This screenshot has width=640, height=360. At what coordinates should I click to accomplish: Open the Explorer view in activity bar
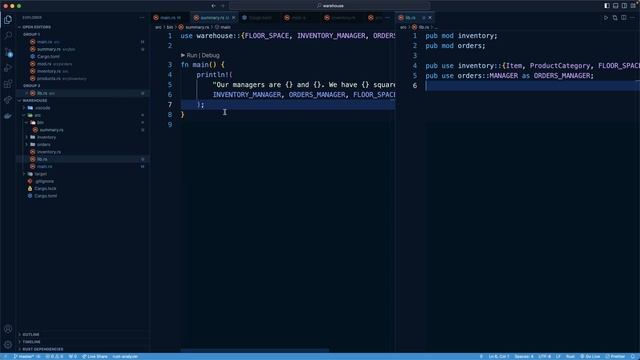click(8, 20)
